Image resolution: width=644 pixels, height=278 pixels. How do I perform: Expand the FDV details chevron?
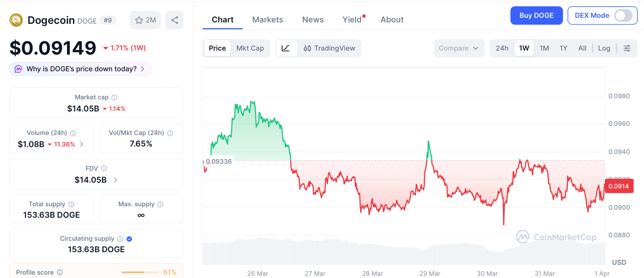pos(115,180)
